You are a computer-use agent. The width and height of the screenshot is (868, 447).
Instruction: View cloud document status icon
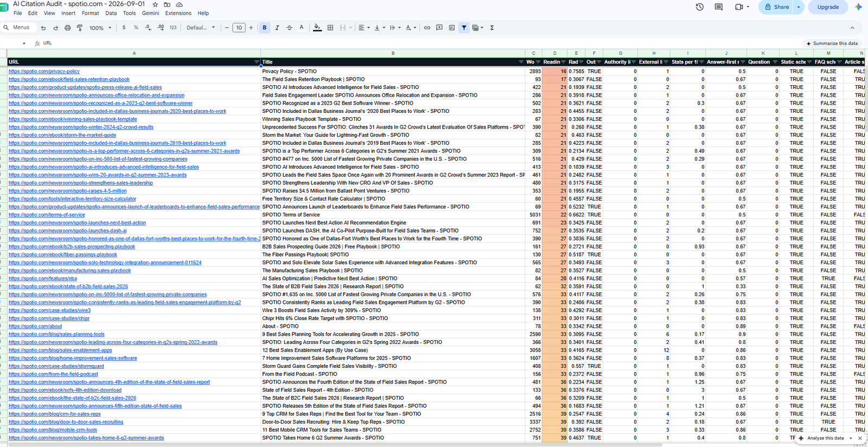click(180, 4)
